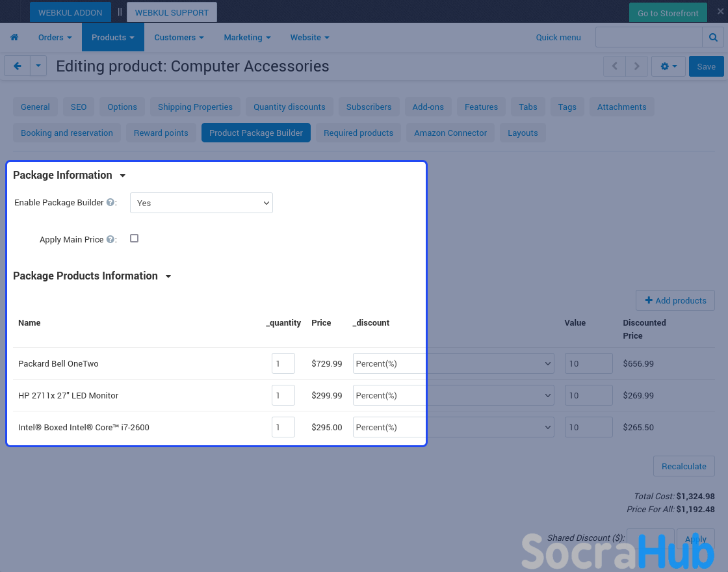Click the Price For All value $1,192.48
This screenshot has height=572, width=728.
(x=695, y=510)
